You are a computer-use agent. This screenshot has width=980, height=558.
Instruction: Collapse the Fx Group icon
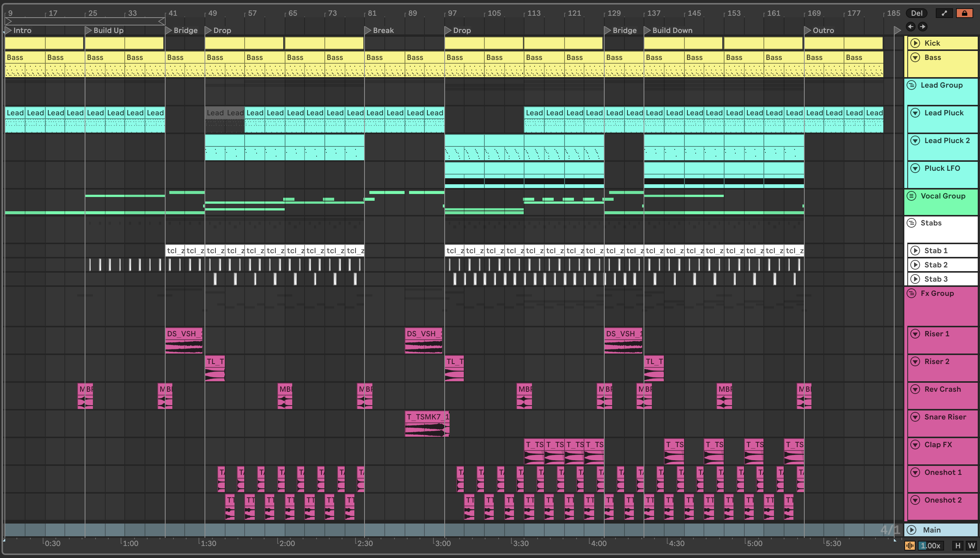(x=912, y=293)
